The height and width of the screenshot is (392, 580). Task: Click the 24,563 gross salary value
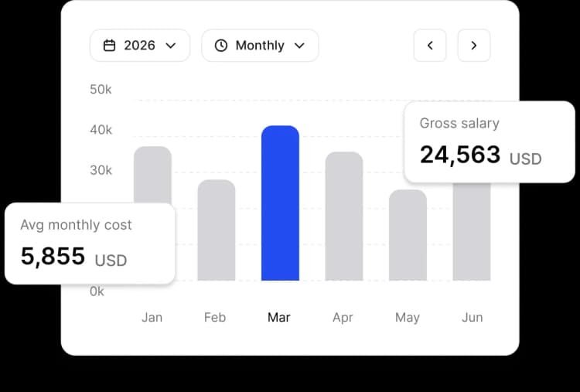point(460,155)
